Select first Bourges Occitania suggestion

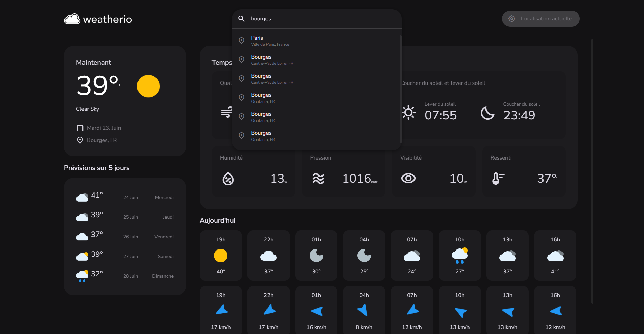tap(316, 98)
